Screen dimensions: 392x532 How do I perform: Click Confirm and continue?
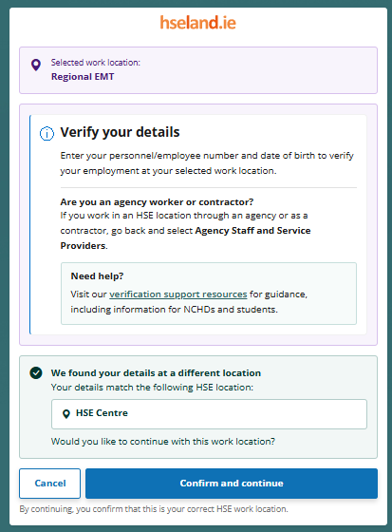(232, 484)
